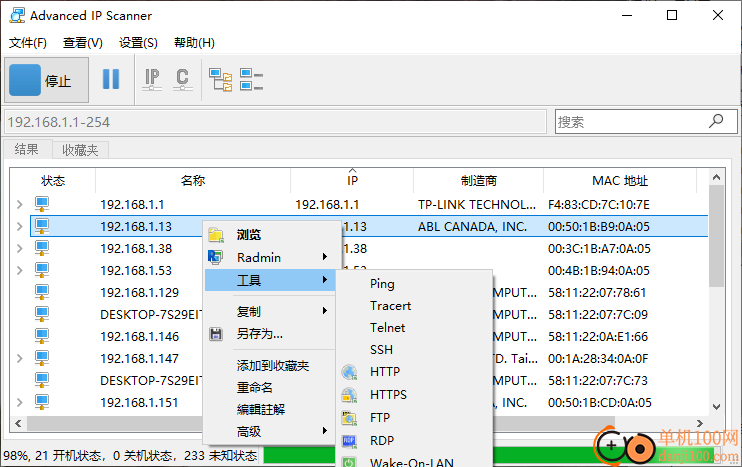The width and height of the screenshot is (742, 467).
Task: Click the computer icon for 192.168.1.129
Action: pos(42,292)
